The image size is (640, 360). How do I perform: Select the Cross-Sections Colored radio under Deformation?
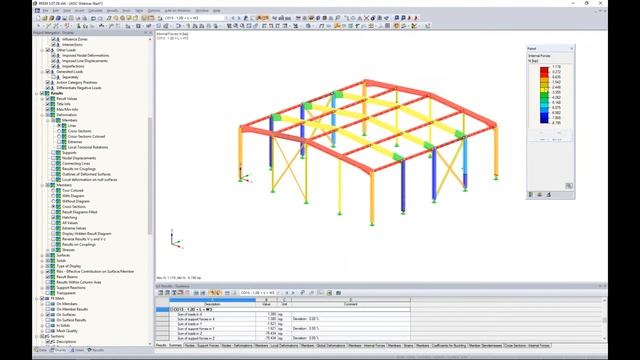[x=59, y=136]
